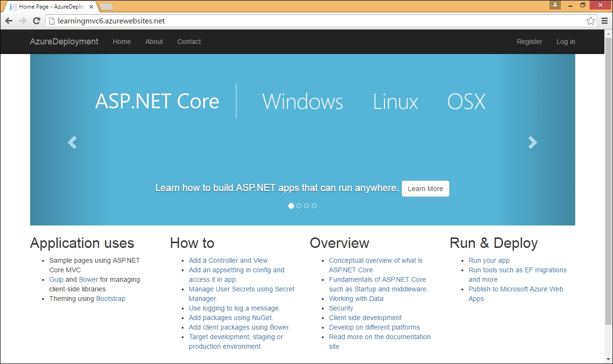The height and width of the screenshot is (364, 613).
Task: Open Run tools such as EF migrations
Action: coord(517,275)
